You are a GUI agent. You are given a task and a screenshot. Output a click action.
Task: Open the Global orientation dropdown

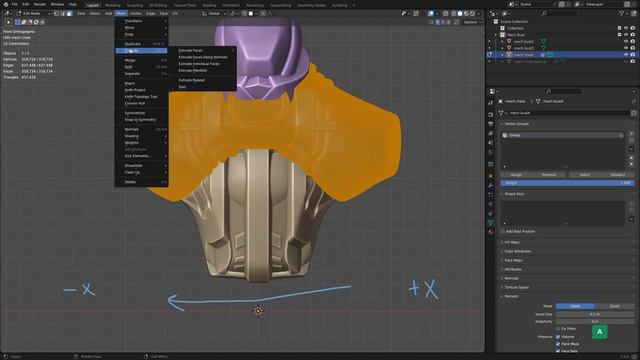[214, 13]
